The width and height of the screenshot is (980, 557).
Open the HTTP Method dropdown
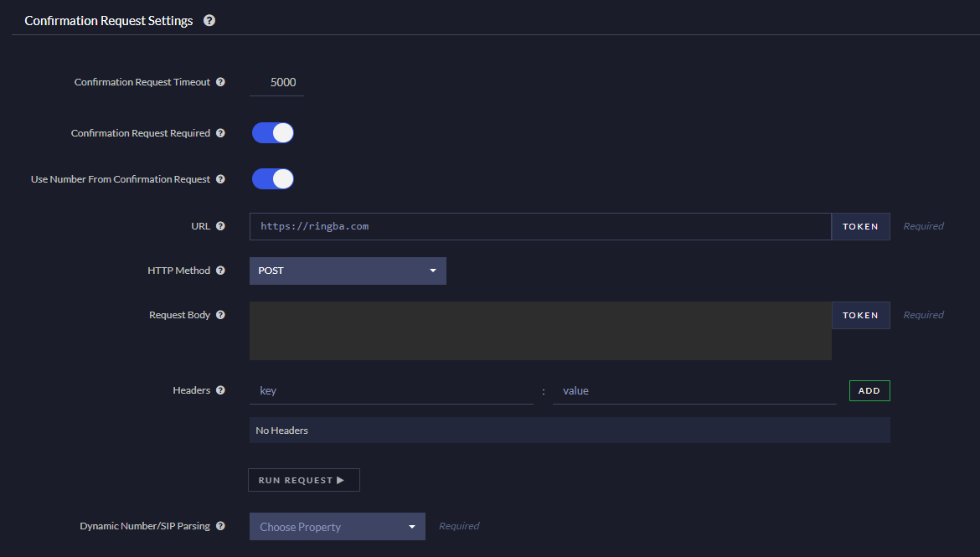[x=348, y=270]
